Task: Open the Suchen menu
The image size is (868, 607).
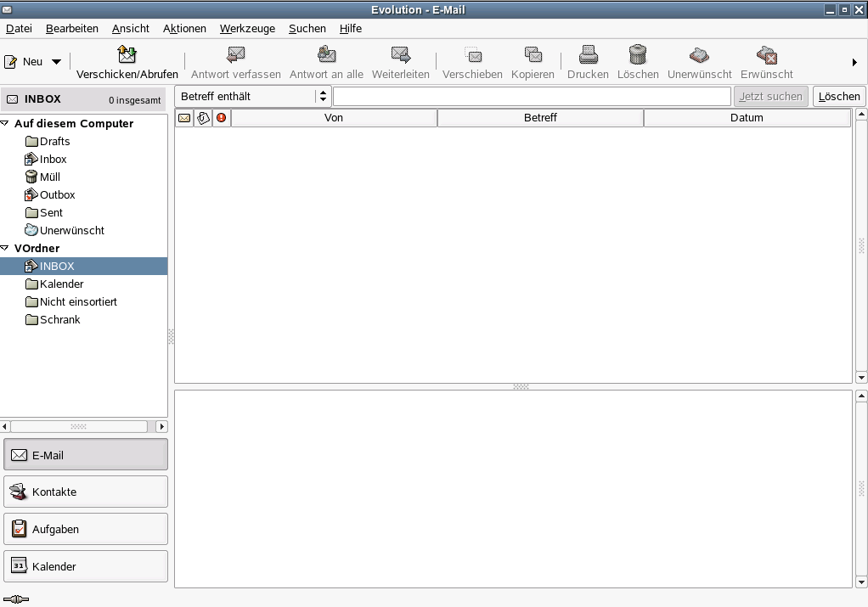Action: 307,28
